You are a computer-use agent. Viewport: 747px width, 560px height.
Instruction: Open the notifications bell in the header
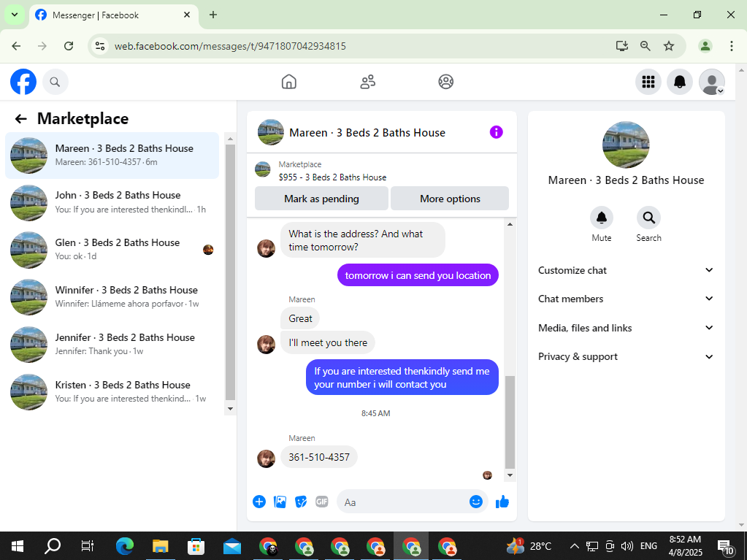tap(679, 82)
